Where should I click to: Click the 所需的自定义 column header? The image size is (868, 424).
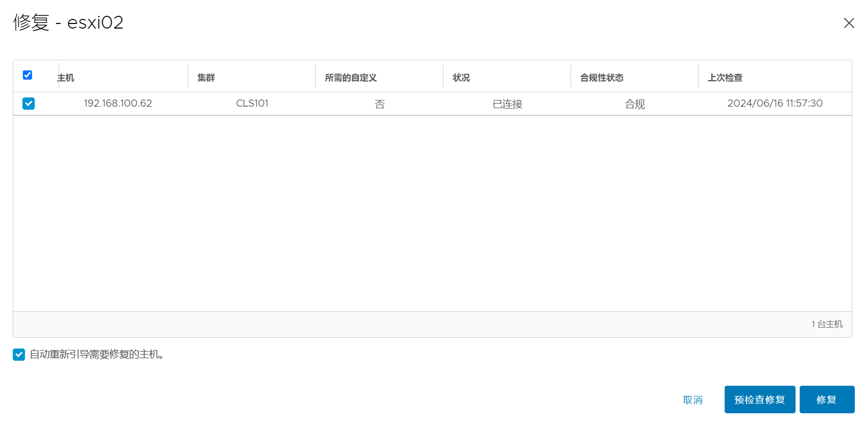[x=351, y=78]
